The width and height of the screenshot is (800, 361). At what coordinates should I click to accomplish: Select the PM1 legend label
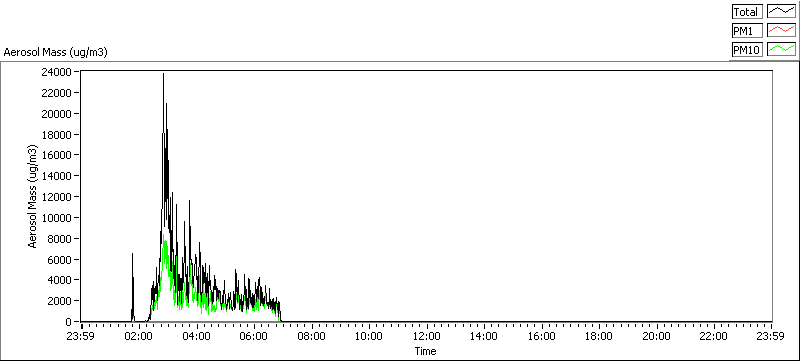coord(746,31)
